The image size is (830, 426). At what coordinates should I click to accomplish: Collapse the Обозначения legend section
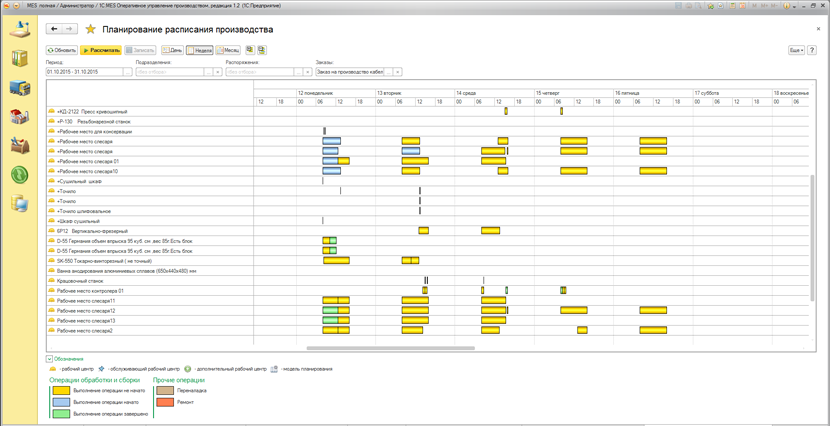tap(49, 358)
